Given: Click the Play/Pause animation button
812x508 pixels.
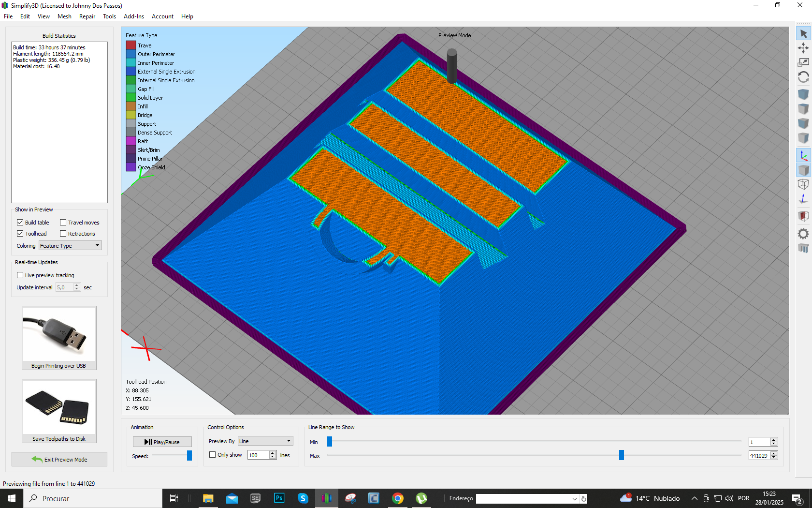Looking at the screenshot, I should point(162,442).
